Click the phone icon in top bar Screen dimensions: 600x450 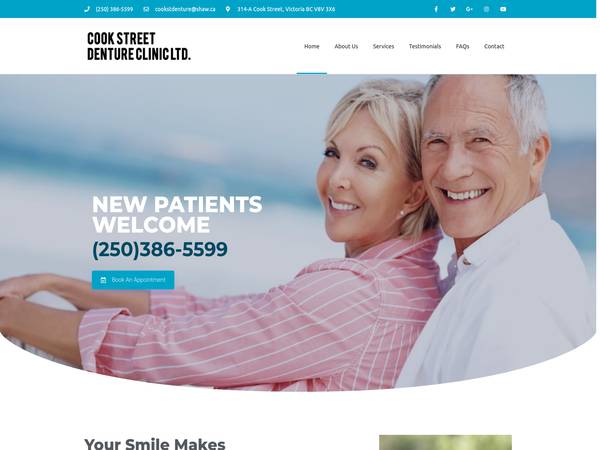(87, 9)
